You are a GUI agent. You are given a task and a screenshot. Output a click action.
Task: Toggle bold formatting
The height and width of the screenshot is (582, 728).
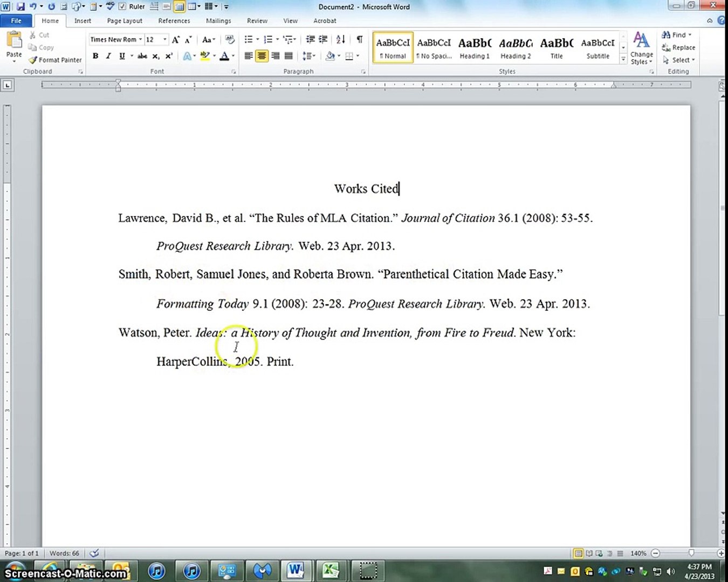coord(95,56)
